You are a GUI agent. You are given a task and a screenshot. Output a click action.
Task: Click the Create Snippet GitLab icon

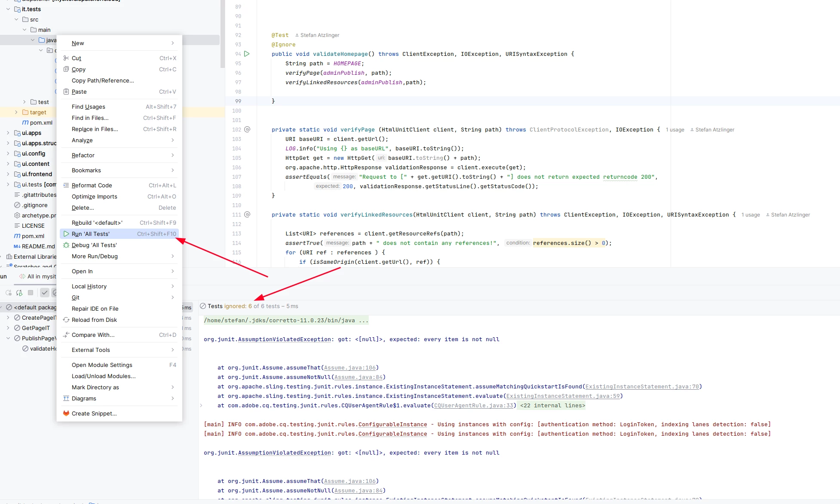pos(66,413)
